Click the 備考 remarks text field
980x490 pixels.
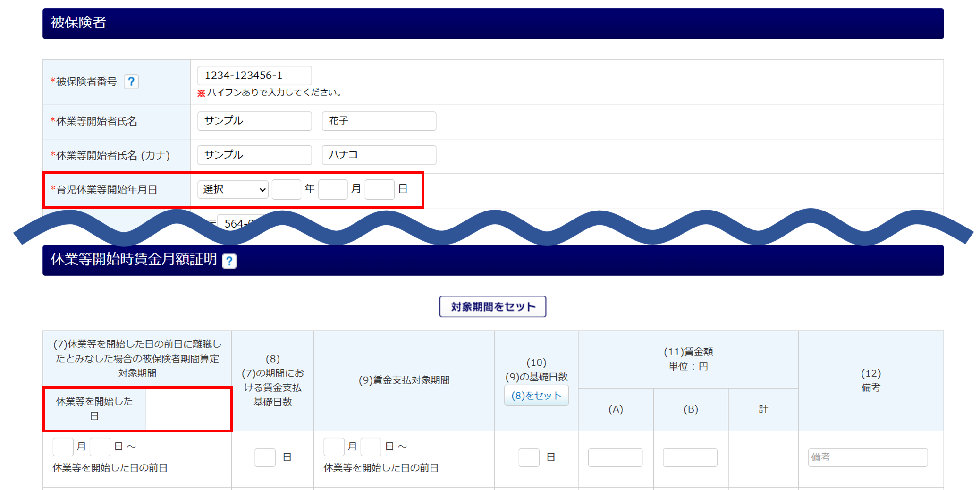[x=868, y=457]
